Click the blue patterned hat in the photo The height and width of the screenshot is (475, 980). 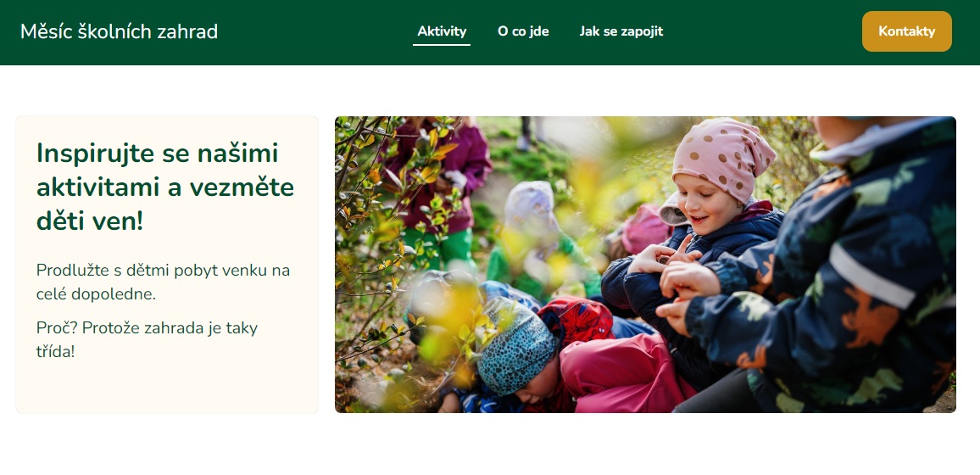pyautogui.click(x=516, y=348)
